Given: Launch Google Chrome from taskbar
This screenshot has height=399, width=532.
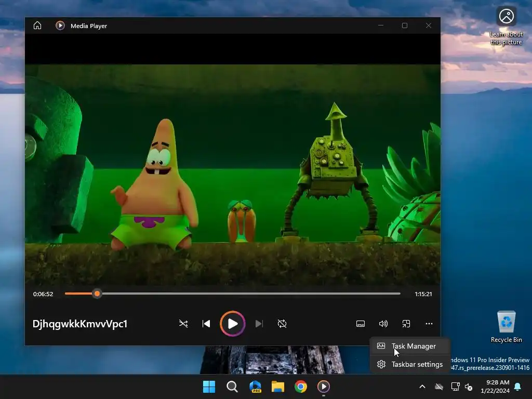Looking at the screenshot, I should point(301,387).
